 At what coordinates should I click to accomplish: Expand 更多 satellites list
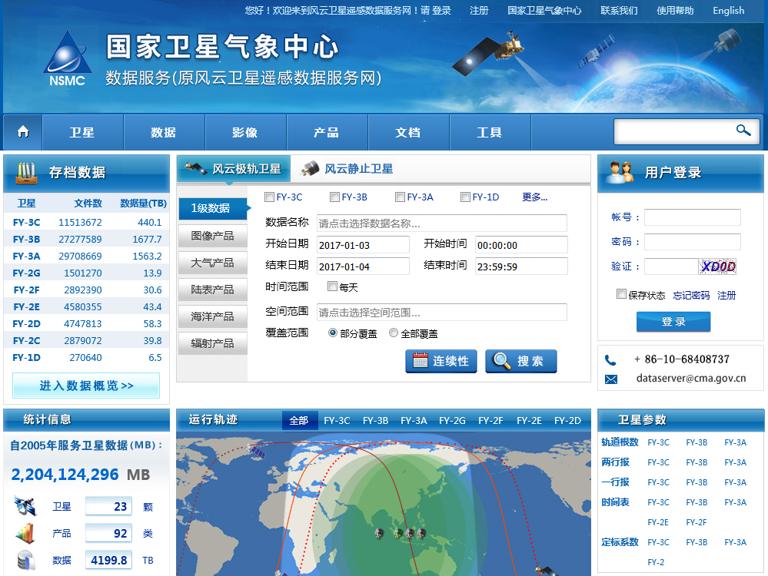534,197
